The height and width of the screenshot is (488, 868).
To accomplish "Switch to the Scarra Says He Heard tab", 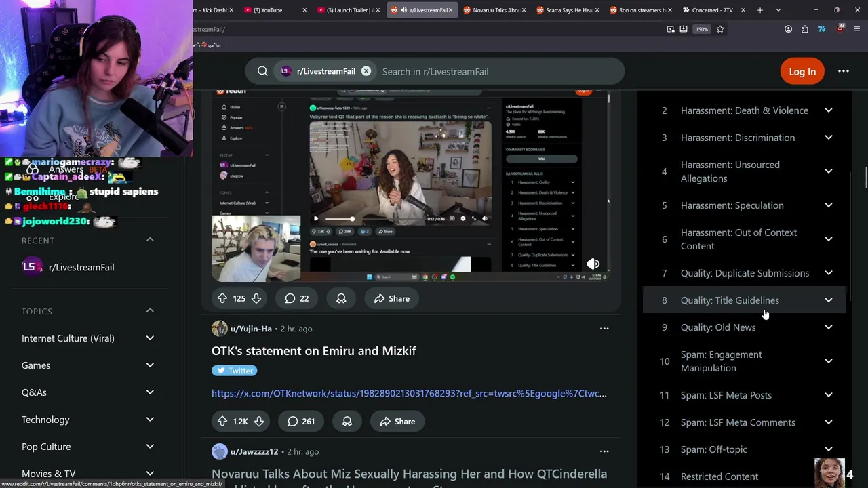I will [568, 10].
